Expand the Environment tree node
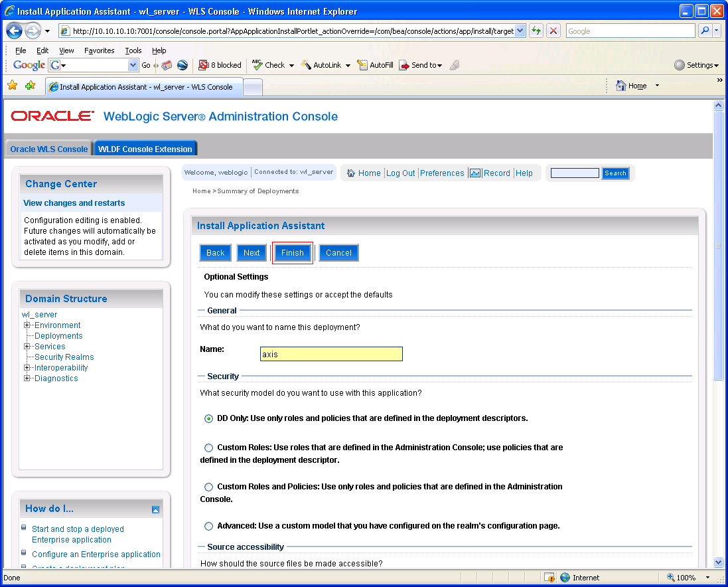This screenshot has height=587, width=728. [27, 325]
